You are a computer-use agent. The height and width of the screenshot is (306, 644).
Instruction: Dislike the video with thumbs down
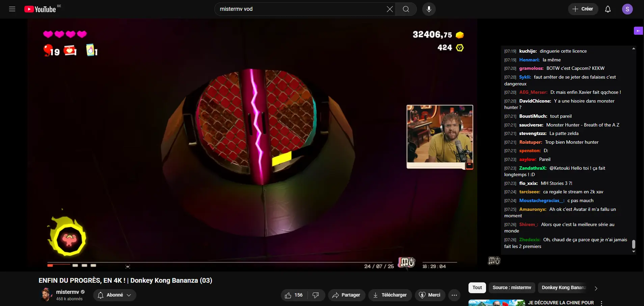coord(316,295)
